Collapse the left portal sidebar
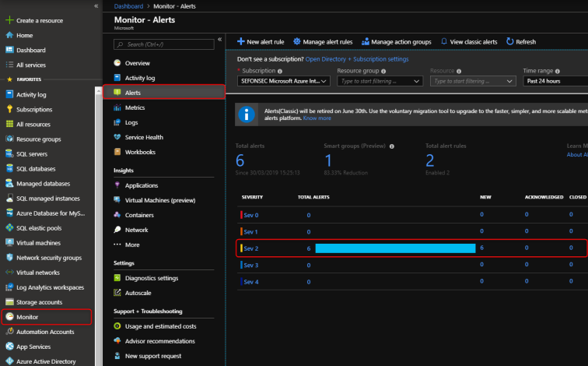The image size is (588, 366). pos(96,6)
